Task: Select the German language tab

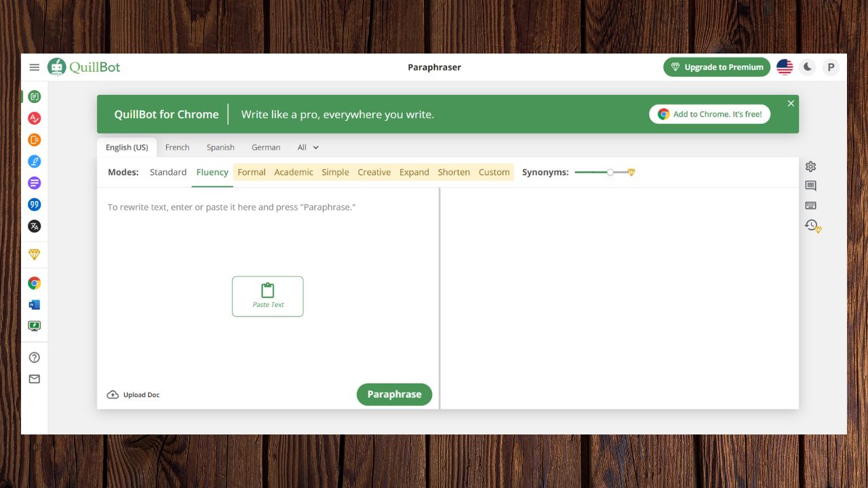Action: click(x=266, y=147)
